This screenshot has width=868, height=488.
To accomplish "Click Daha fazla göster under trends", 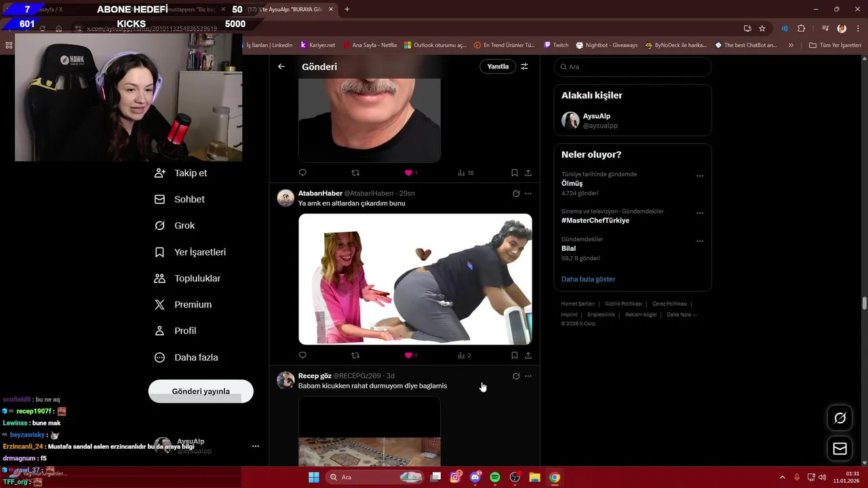I will pyautogui.click(x=589, y=279).
